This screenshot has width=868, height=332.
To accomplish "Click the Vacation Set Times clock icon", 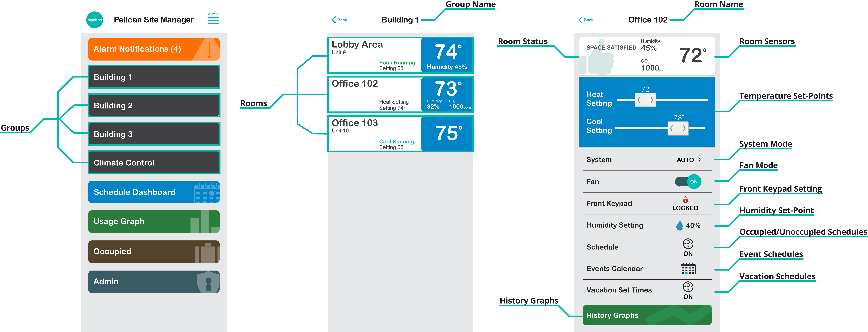I will [x=688, y=287].
